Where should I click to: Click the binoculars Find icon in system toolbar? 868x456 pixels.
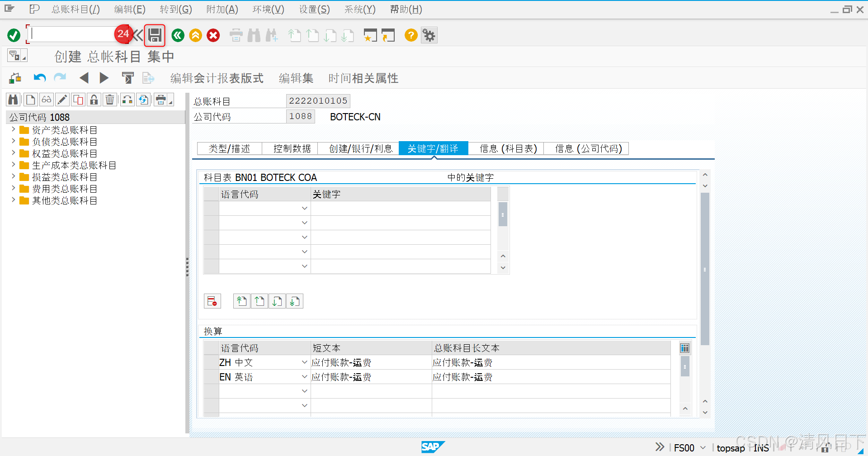point(254,35)
